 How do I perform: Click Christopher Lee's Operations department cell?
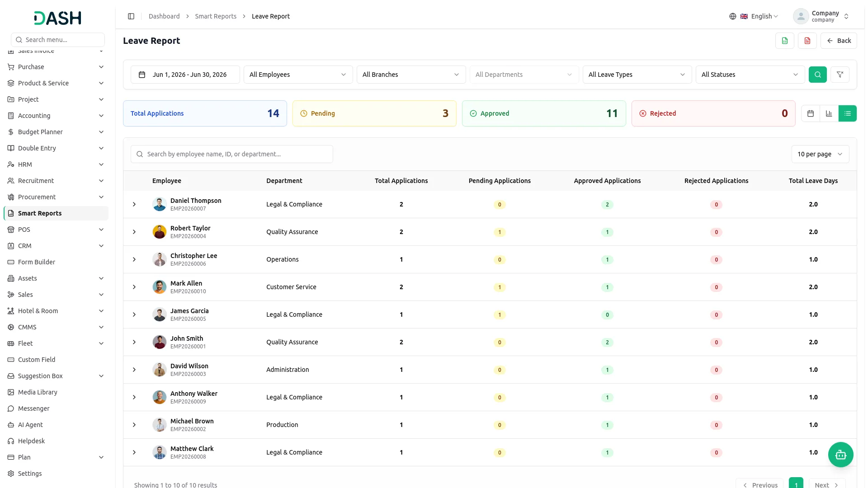click(x=283, y=259)
